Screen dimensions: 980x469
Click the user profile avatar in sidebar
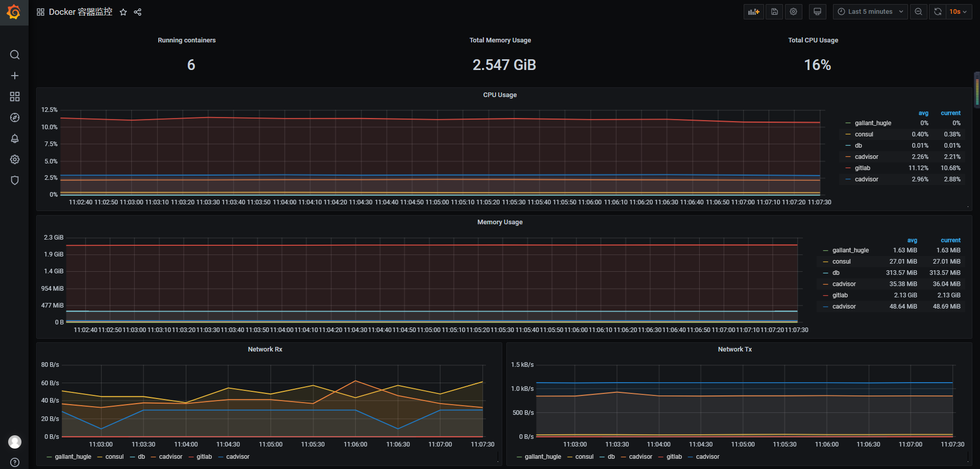tap(15, 441)
